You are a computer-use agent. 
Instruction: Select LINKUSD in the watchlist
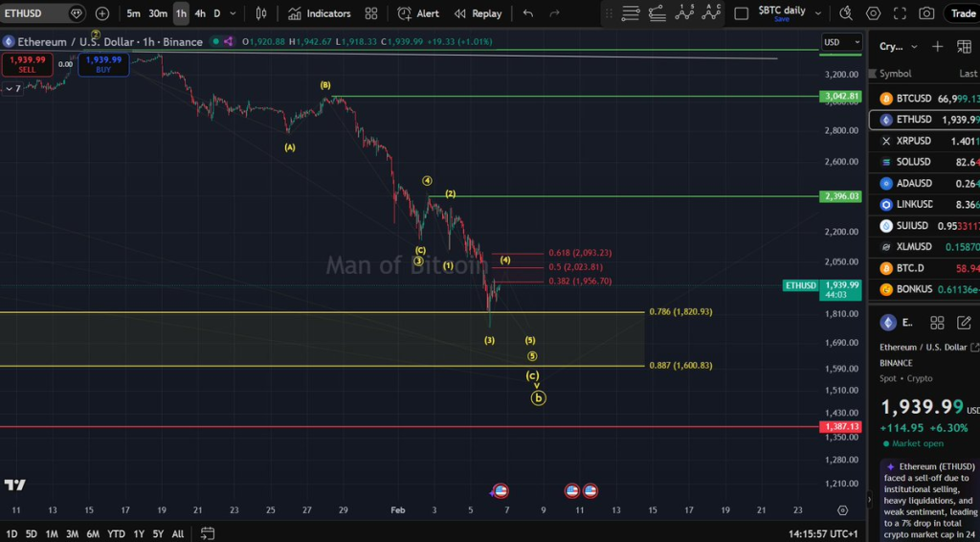pos(925,204)
